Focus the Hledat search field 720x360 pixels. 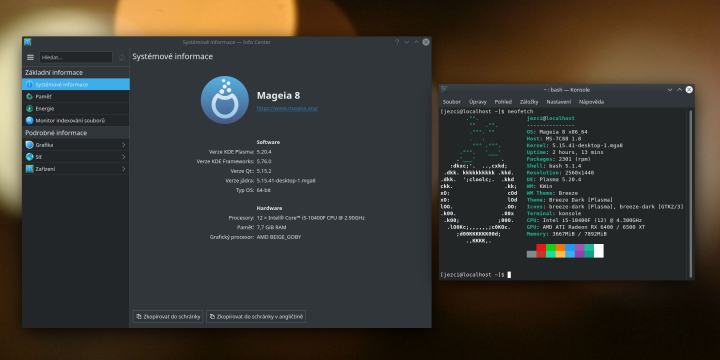pos(76,57)
